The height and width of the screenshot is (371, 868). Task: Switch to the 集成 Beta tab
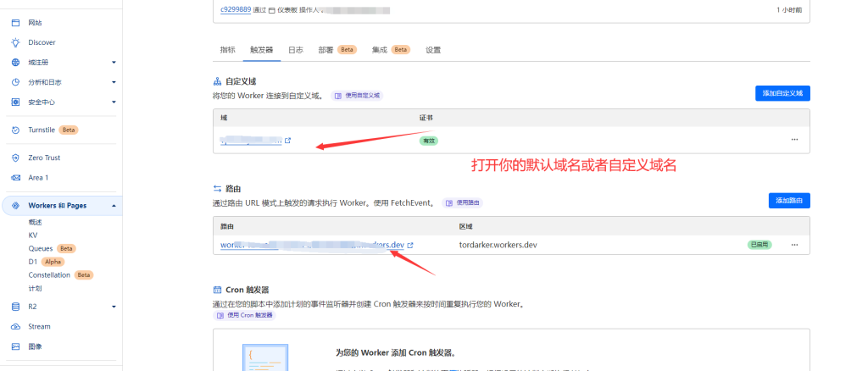coord(391,50)
